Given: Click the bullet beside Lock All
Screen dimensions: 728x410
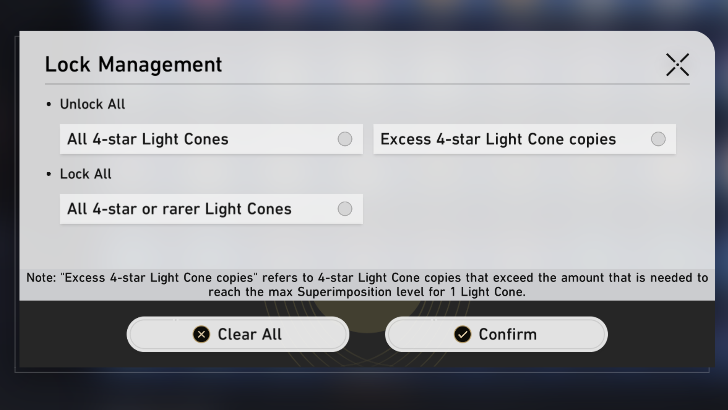Looking at the screenshot, I should tap(49, 175).
